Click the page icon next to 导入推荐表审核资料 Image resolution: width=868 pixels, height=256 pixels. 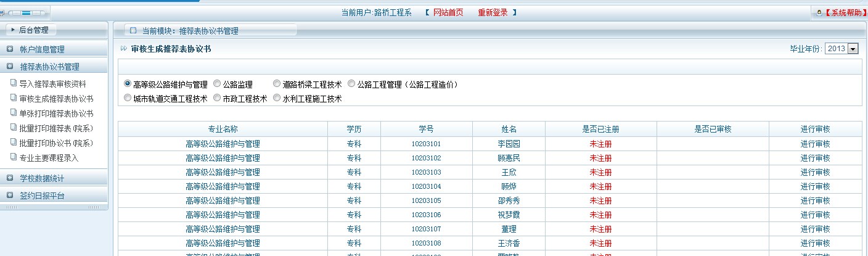coord(14,83)
